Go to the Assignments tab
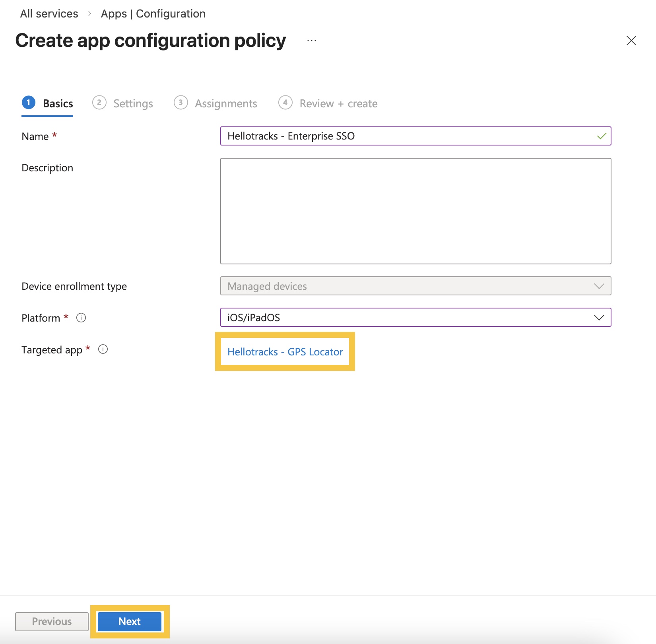This screenshot has width=656, height=644. point(226,103)
